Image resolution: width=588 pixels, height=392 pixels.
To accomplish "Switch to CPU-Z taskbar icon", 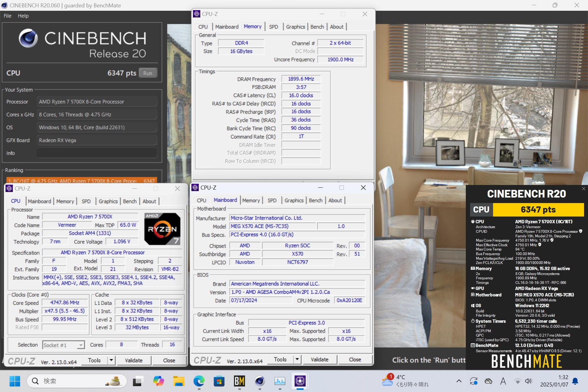I will (300, 381).
